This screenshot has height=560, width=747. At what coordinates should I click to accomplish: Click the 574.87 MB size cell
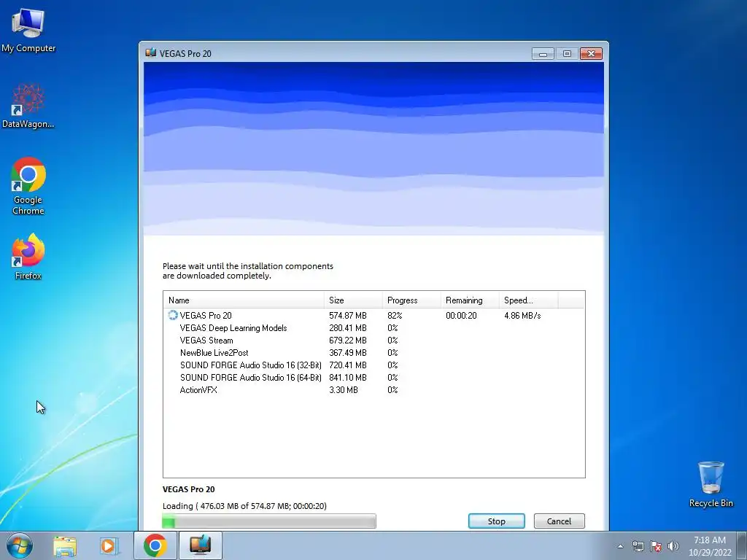(x=348, y=315)
